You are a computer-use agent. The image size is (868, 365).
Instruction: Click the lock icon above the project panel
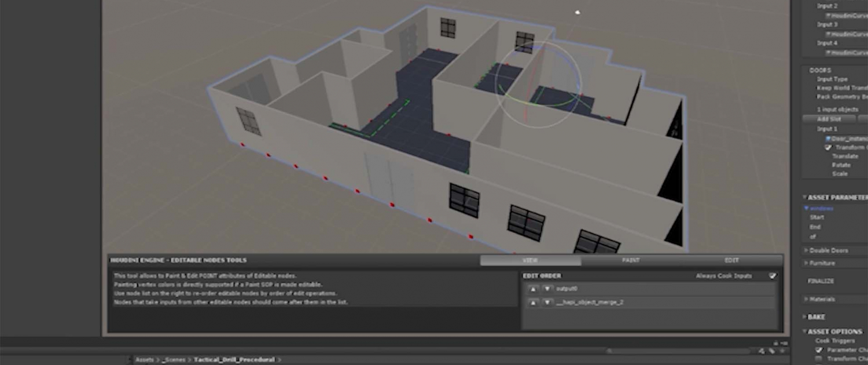point(777,343)
